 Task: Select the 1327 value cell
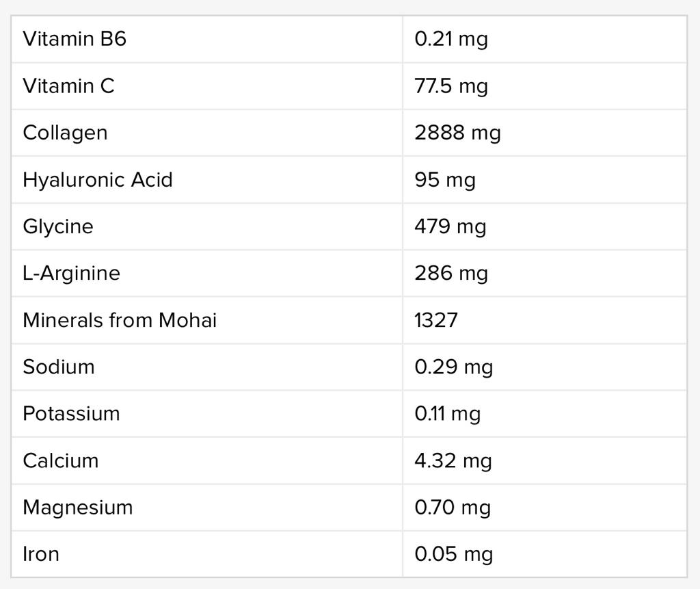435,320
